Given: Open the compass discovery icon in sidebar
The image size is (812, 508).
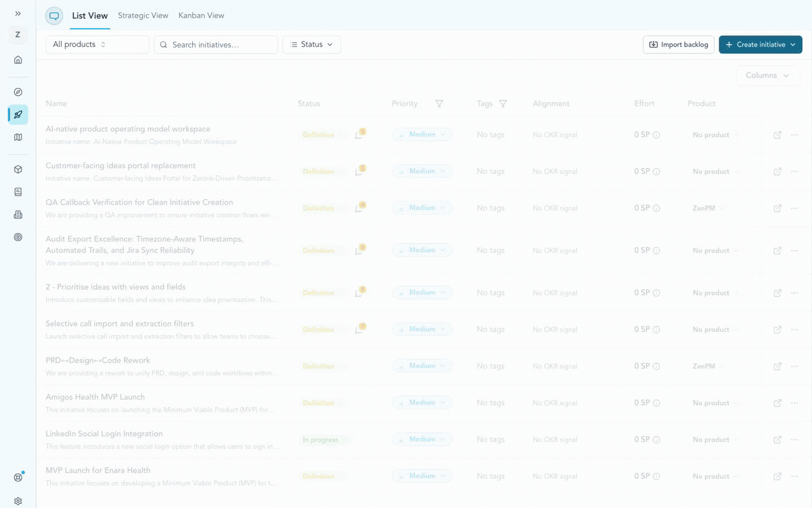Looking at the screenshot, I should 18,92.
